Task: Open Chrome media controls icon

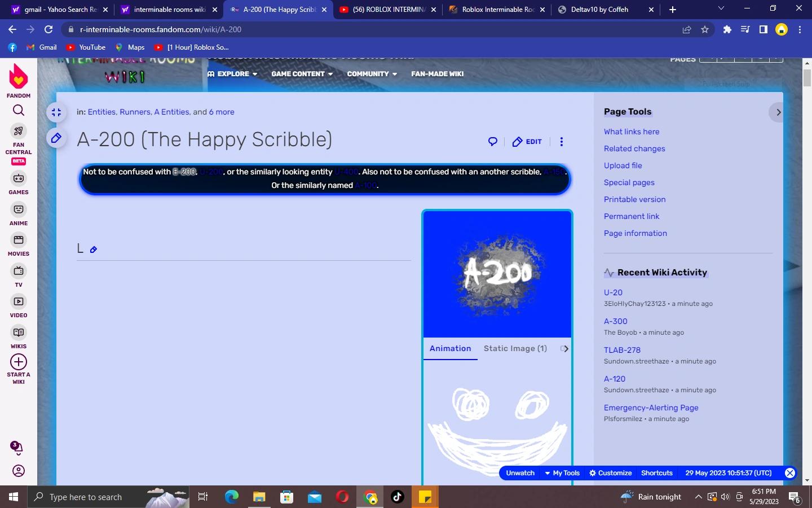Action: coord(745,29)
